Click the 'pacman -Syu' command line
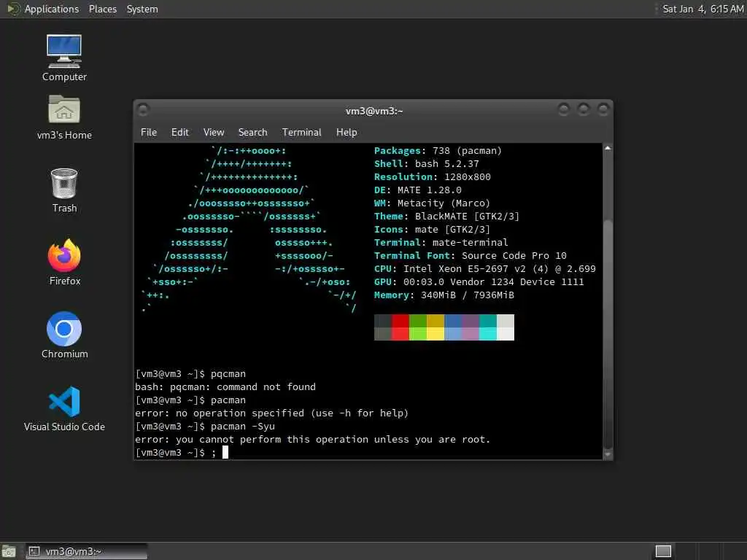 coord(205,426)
